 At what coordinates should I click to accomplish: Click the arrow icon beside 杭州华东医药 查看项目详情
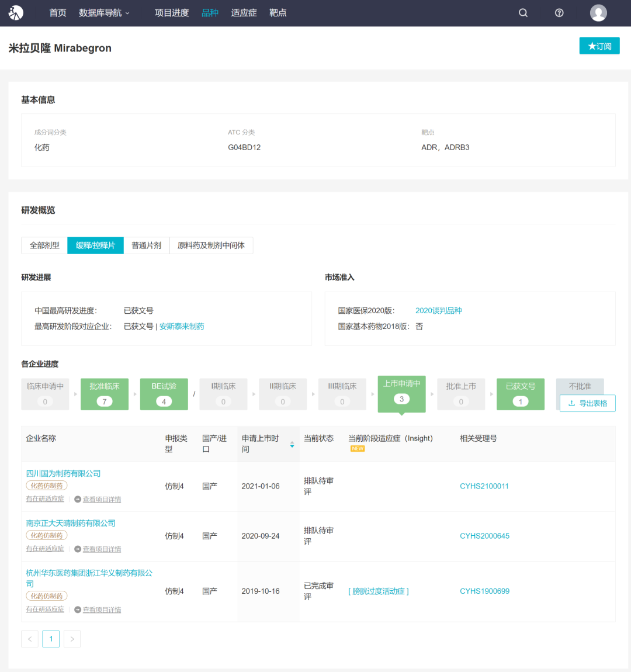pyautogui.click(x=78, y=610)
